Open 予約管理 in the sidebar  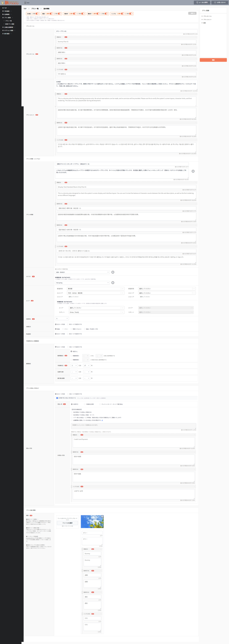pyautogui.click(x=7, y=11)
